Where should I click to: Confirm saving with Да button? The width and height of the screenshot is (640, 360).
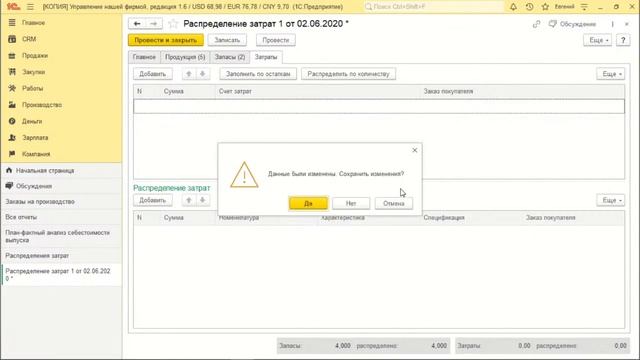coord(308,203)
